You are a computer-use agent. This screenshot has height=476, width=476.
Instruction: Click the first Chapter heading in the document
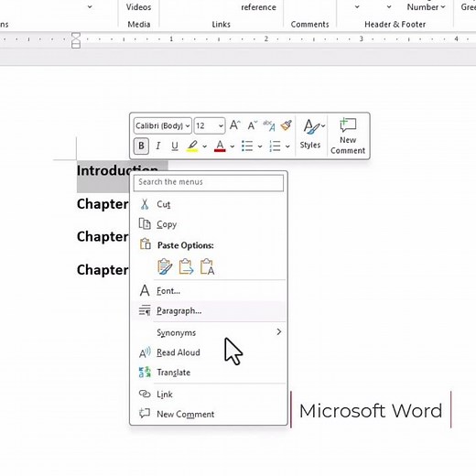tap(103, 204)
